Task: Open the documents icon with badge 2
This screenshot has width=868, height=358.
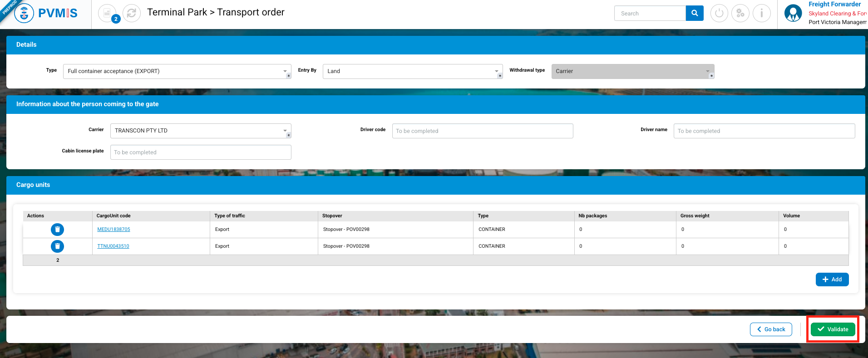Action: 107,13
